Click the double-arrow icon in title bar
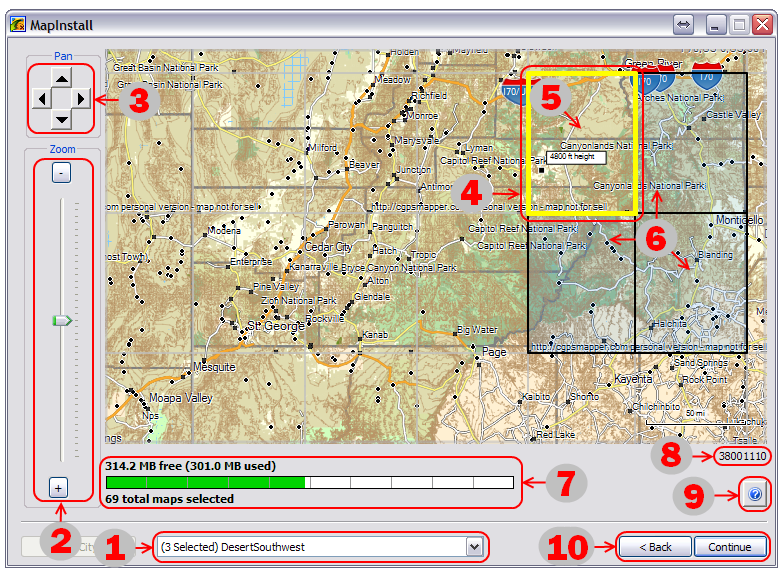 683,25
